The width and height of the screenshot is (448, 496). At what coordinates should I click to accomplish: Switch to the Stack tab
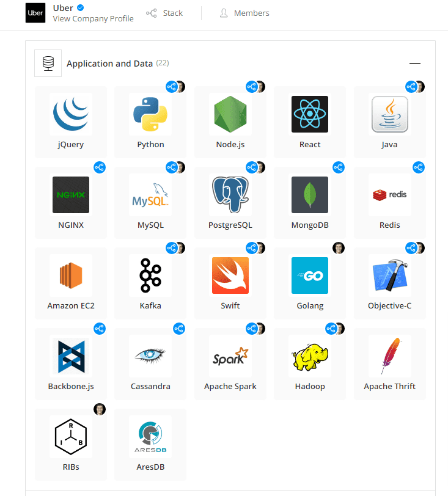164,13
